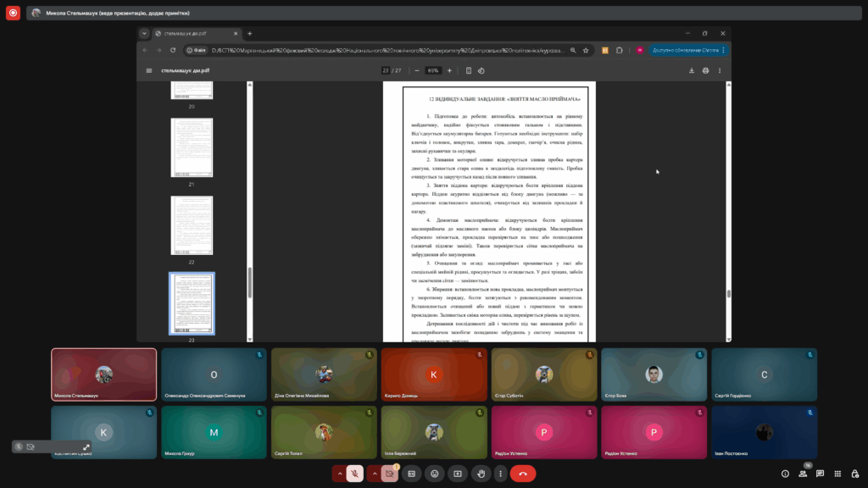Open the orange extension in Chrome toolbar
This screenshot has width=868, height=488.
tap(605, 50)
